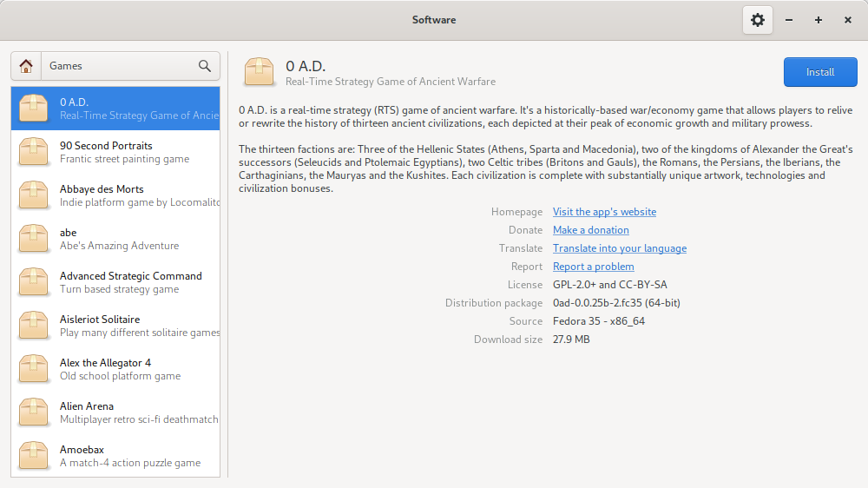
Task: Click the 90 Second Portraits package icon
Action: pos(33,152)
